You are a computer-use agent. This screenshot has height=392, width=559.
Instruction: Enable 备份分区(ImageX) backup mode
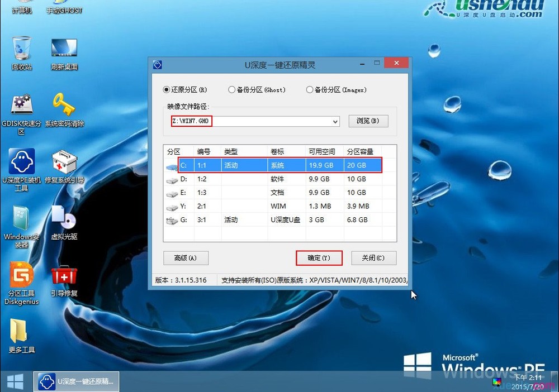(309, 90)
